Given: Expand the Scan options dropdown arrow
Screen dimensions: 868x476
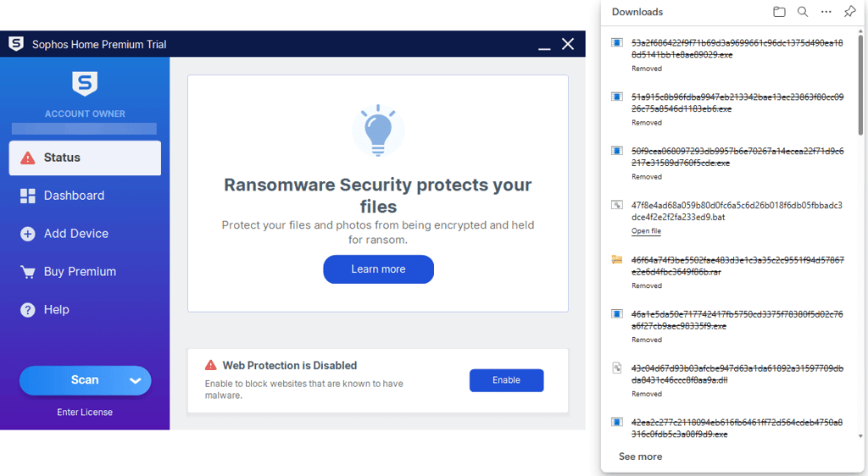Looking at the screenshot, I should pos(135,380).
